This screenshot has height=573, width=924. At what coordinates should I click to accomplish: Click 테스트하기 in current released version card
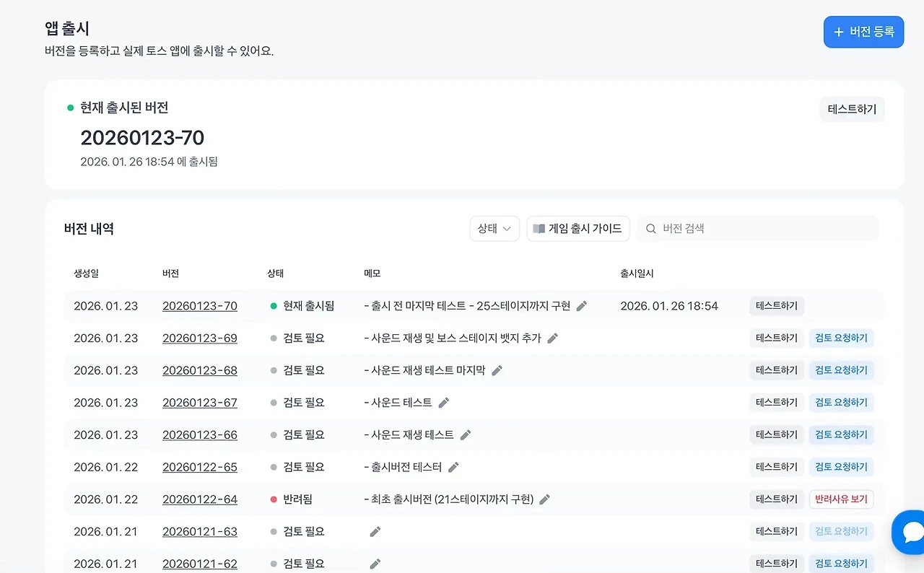click(852, 110)
